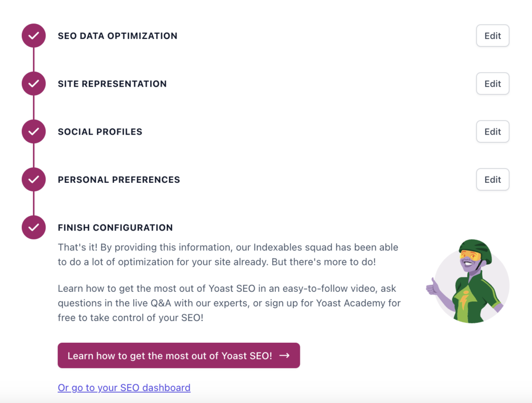Edit the Site Representation step

coord(493,84)
